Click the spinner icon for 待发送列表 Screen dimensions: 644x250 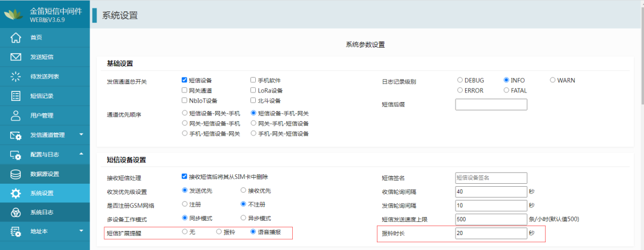(16, 76)
